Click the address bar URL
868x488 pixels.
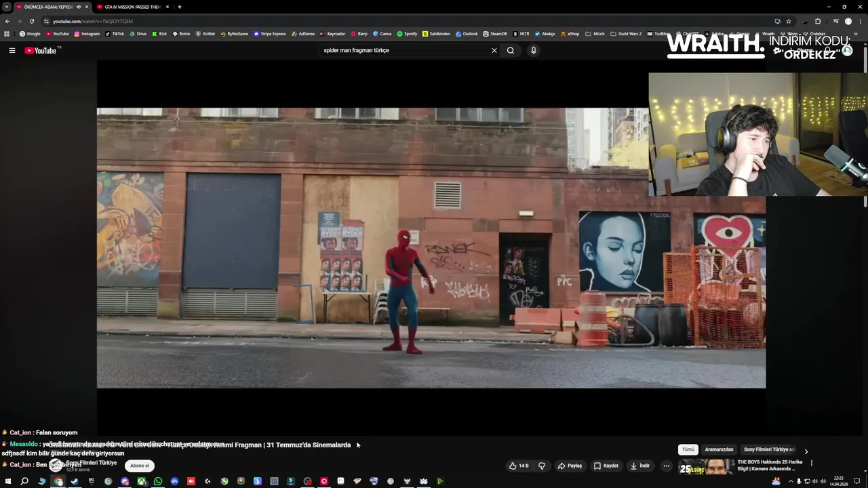click(93, 21)
